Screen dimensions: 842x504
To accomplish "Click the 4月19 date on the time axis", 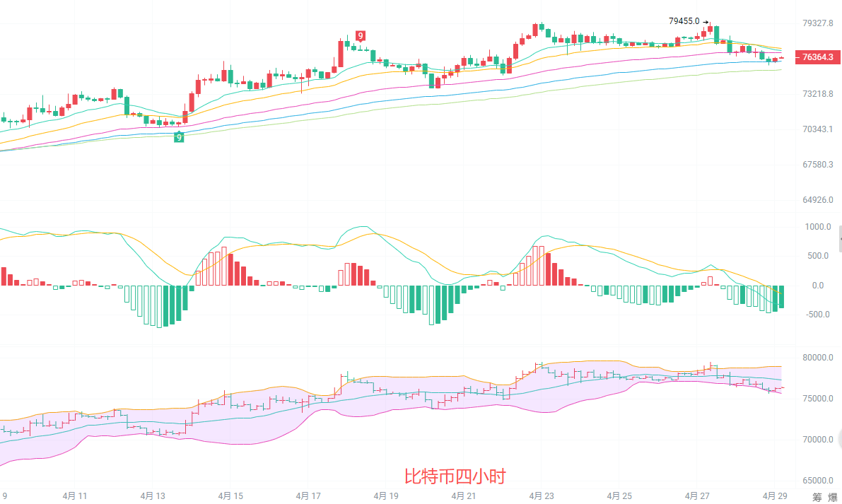I will (385, 496).
